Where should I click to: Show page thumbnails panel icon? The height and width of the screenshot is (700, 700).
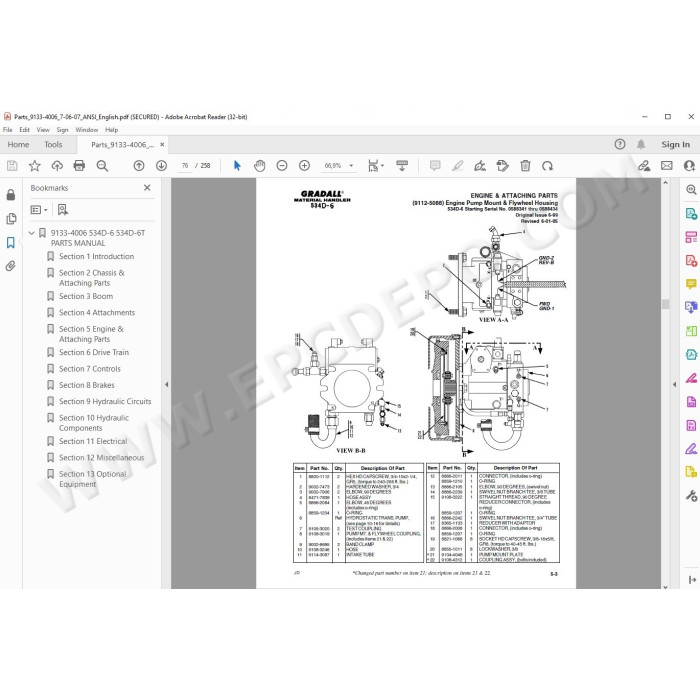[11, 219]
